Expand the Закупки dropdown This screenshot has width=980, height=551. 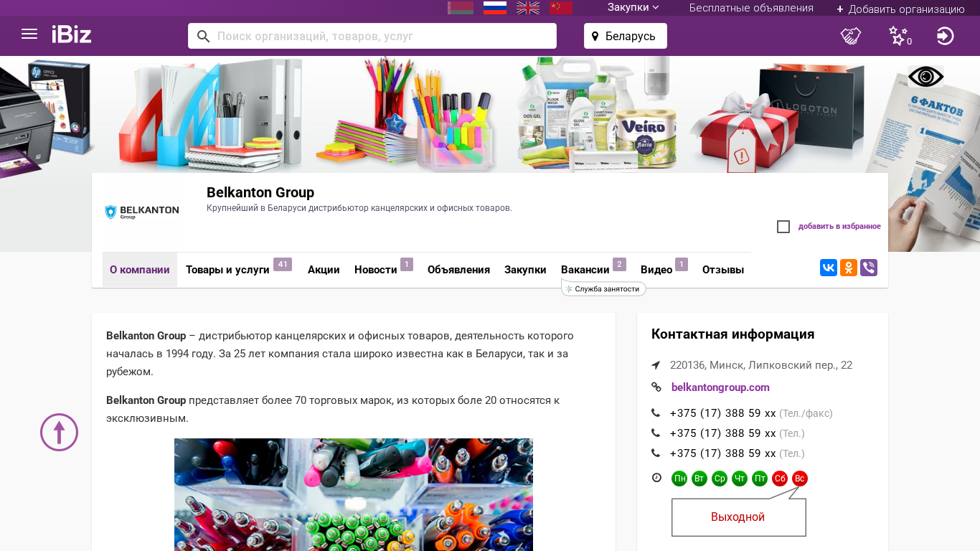coord(633,7)
